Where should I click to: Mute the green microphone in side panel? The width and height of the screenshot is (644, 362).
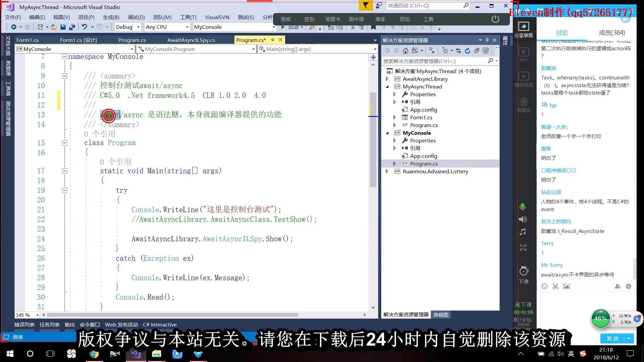tap(523, 206)
